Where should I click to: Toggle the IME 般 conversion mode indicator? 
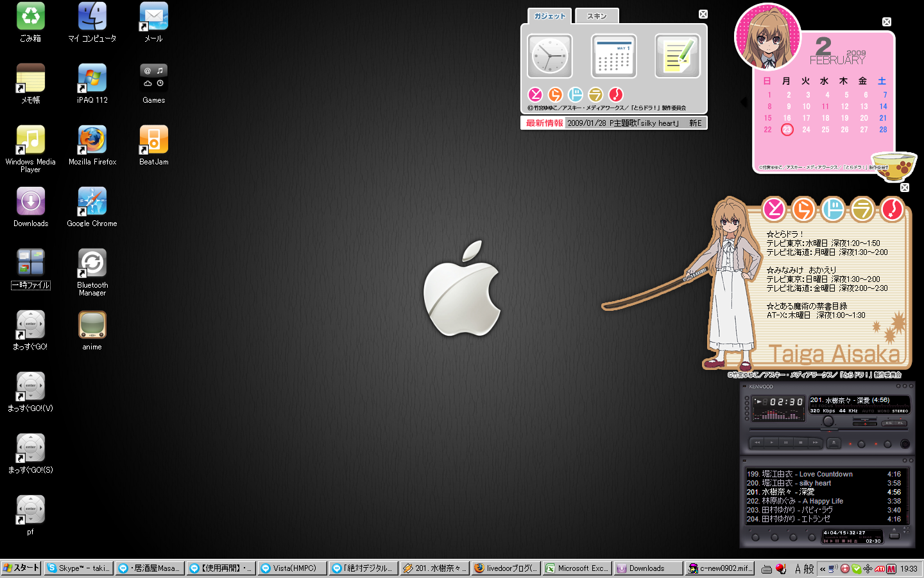[x=809, y=569]
